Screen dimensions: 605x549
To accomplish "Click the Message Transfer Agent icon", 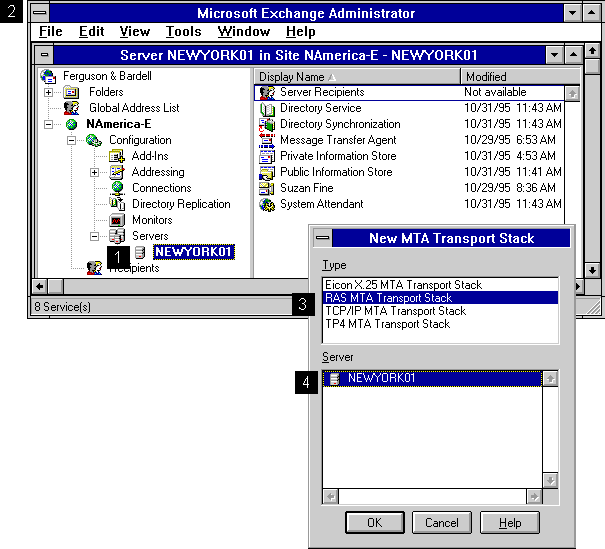I will tap(267, 141).
